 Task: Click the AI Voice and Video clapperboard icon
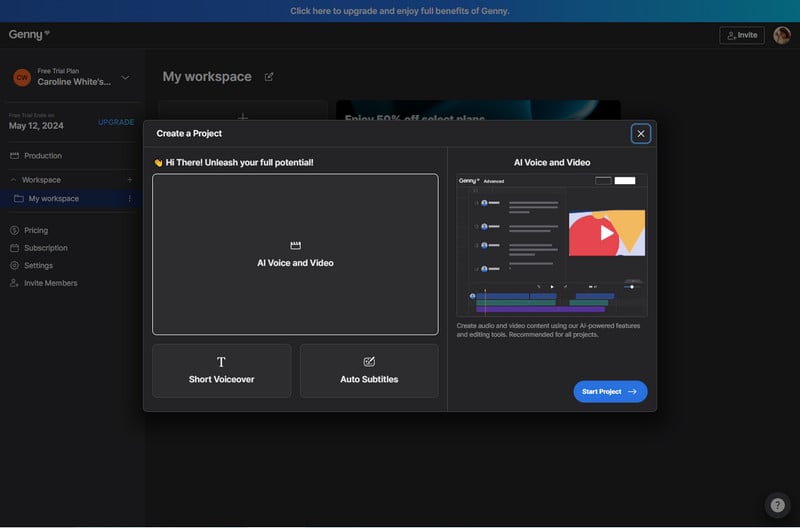(x=295, y=245)
